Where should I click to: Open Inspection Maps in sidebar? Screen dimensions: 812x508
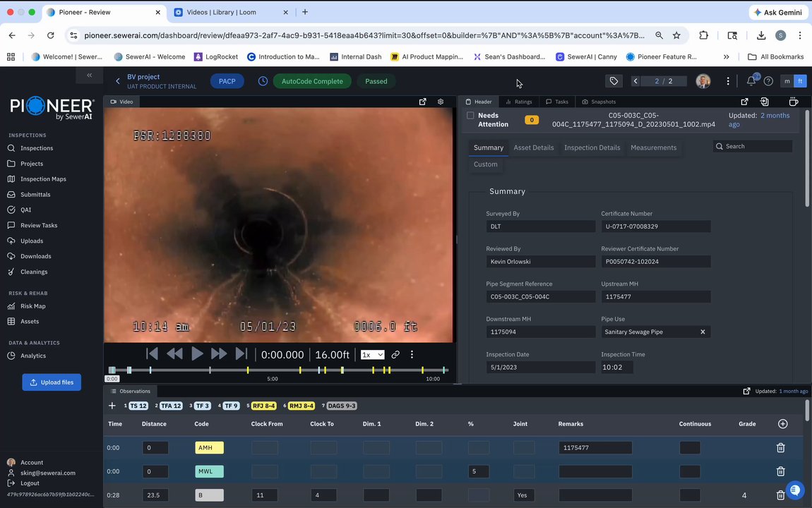tap(43, 179)
